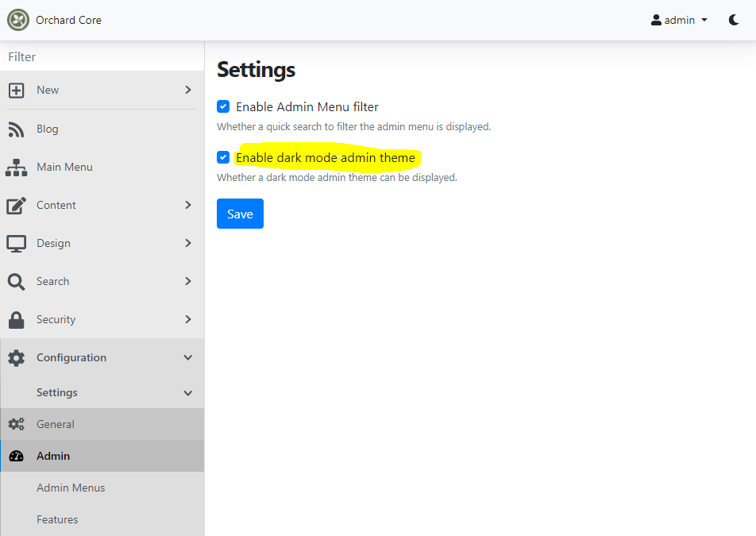Expand the Security menu chevron
The height and width of the screenshot is (536, 756).
(x=188, y=319)
